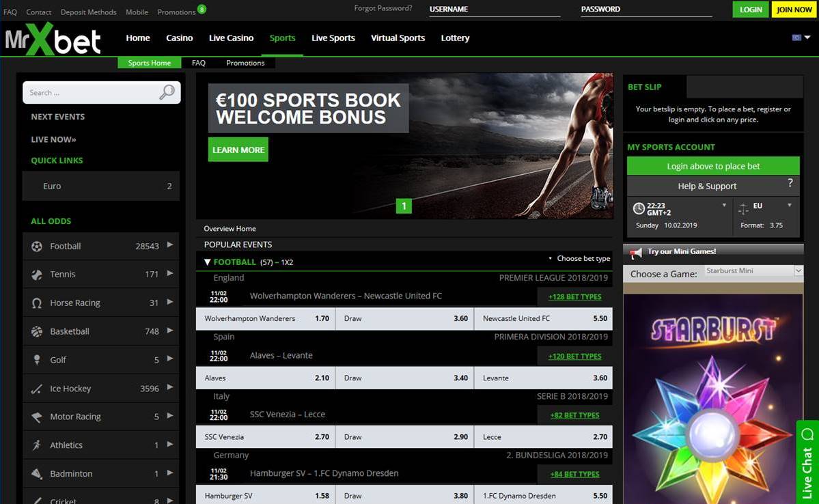This screenshot has width=819, height=504.
Task: Go to Live Casino menu
Action: click(x=231, y=38)
